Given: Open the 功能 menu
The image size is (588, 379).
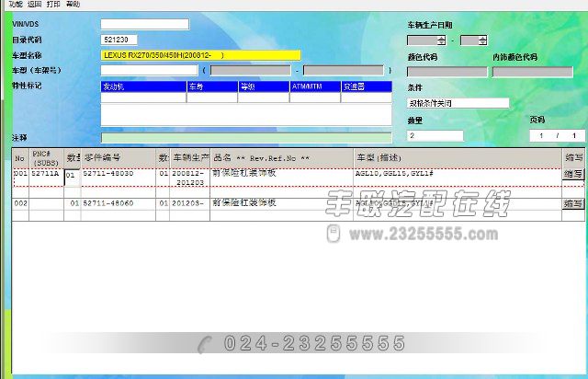Looking at the screenshot, I should pyautogui.click(x=16, y=4).
